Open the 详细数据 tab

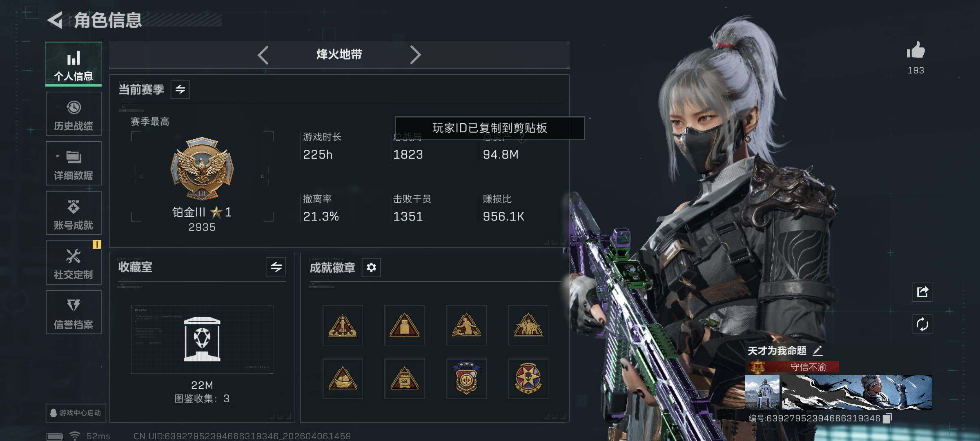73,163
